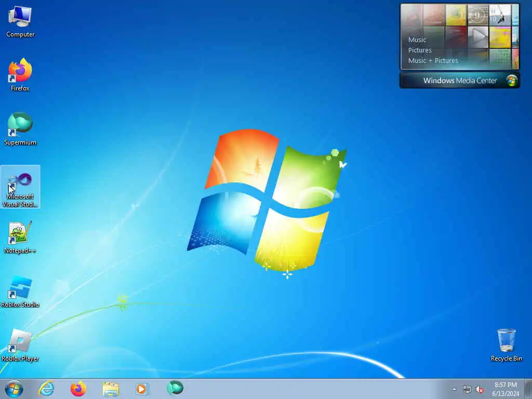
Task: Select the Roblox Studio desktop shortcut
Action: click(20, 291)
